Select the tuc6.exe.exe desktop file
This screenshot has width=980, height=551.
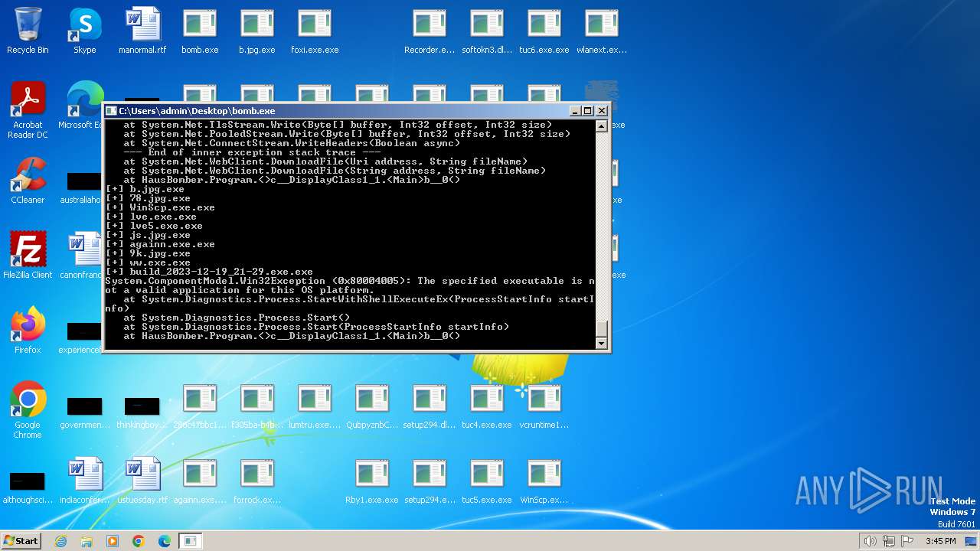click(544, 31)
